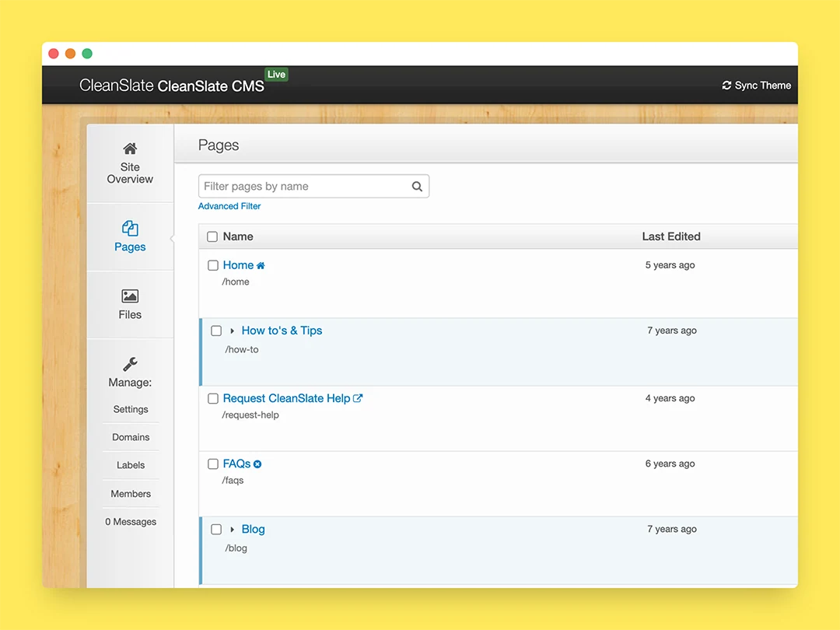Check the How to's & Tips checkbox
This screenshot has height=630, width=840.
tap(216, 331)
